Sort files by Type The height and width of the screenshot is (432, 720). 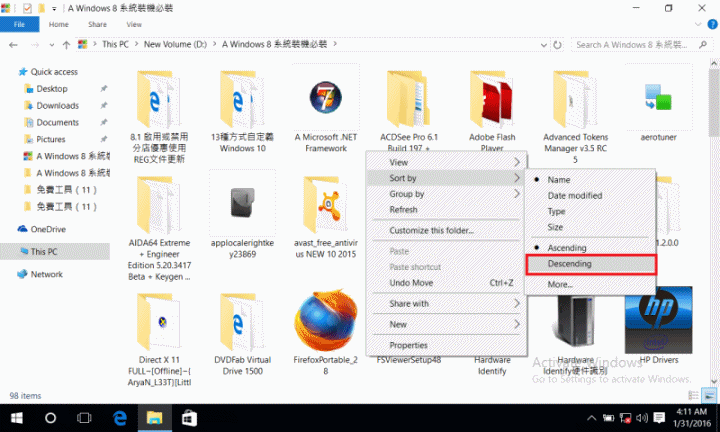tap(591, 211)
